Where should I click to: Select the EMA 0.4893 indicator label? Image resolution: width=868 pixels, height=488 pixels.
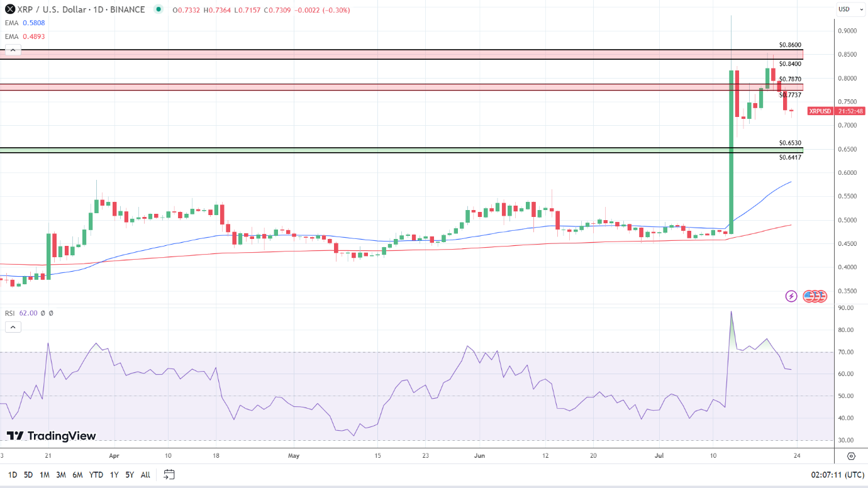coord(25,36)
